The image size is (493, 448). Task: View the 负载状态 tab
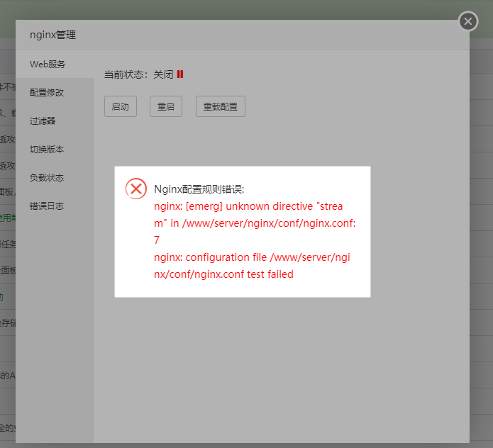click(55, 177)
